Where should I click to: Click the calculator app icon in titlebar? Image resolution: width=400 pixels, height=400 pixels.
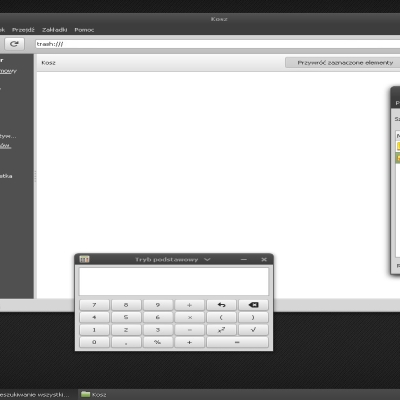point(84,259)
